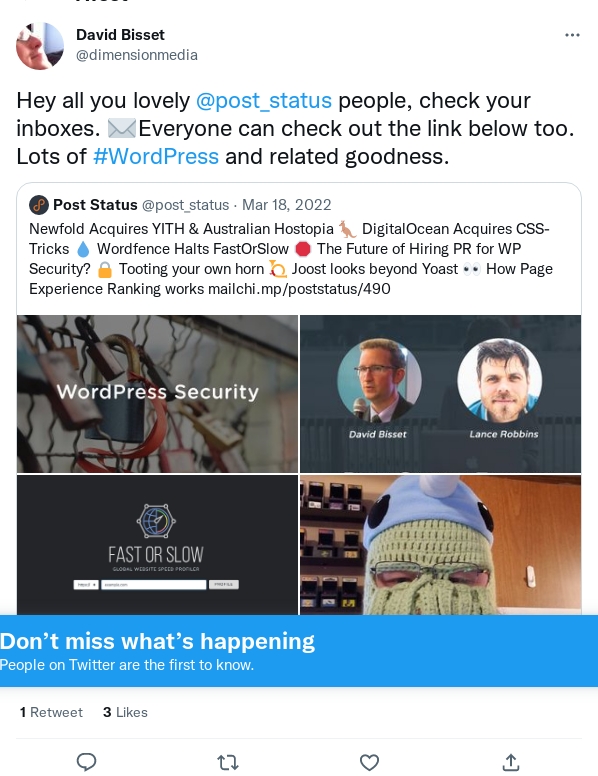
Task: Open the crocheted hat photo
Action: [x=441, y=544]
